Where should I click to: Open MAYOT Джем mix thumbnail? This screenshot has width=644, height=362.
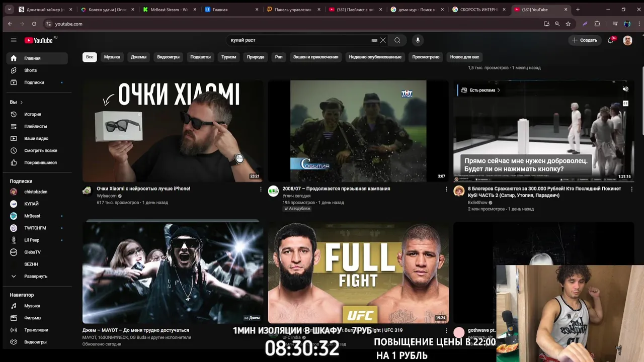pos(173,273)
